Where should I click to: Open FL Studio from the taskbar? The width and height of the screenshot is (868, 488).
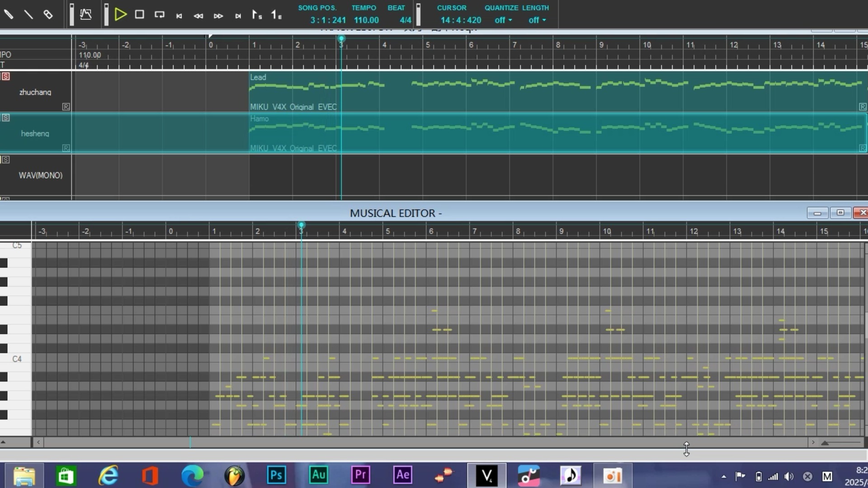click(x=234, y=476)
